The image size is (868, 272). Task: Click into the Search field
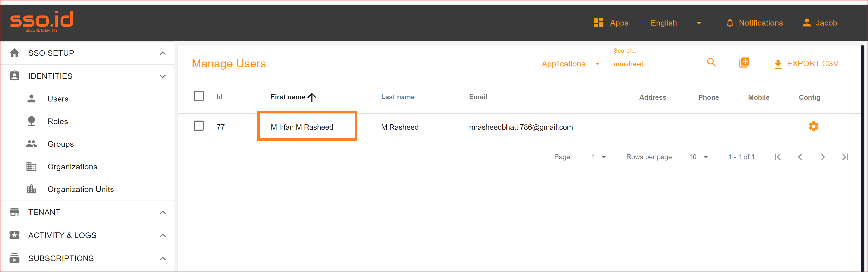(653, 64)
